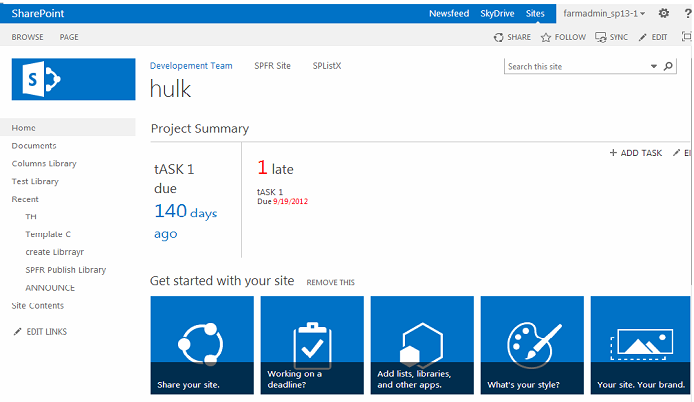Click the 140 days ago text
Image resolution: width=694 pixels, height=402 pixels.
pos(185,221)
